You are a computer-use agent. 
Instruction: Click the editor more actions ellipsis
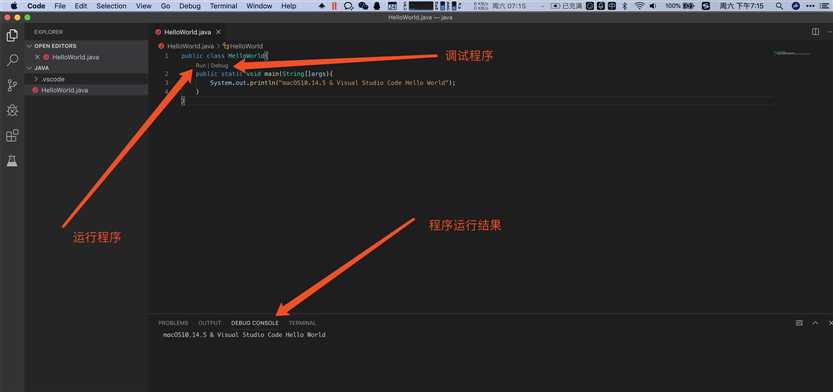tap(830, 32)
